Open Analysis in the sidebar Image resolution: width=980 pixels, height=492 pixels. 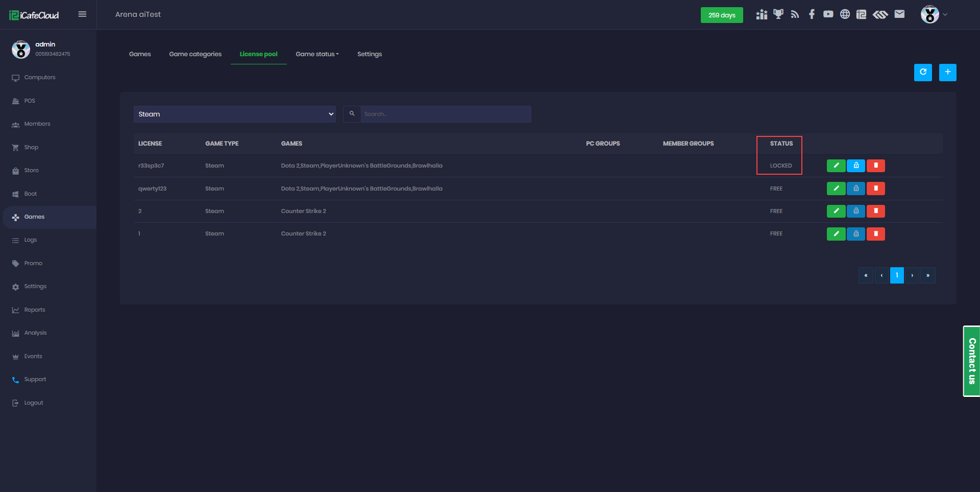pos(35,333)
